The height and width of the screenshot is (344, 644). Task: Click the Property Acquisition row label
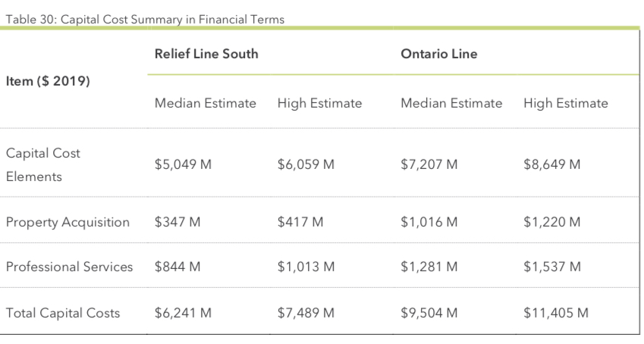point(68,222)
